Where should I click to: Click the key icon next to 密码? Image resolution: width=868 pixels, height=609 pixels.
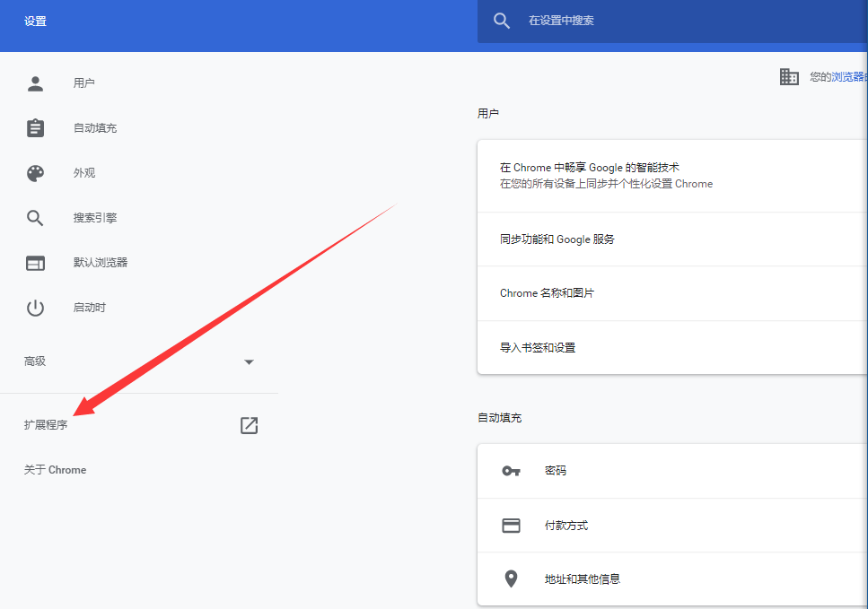click(511, 471)
